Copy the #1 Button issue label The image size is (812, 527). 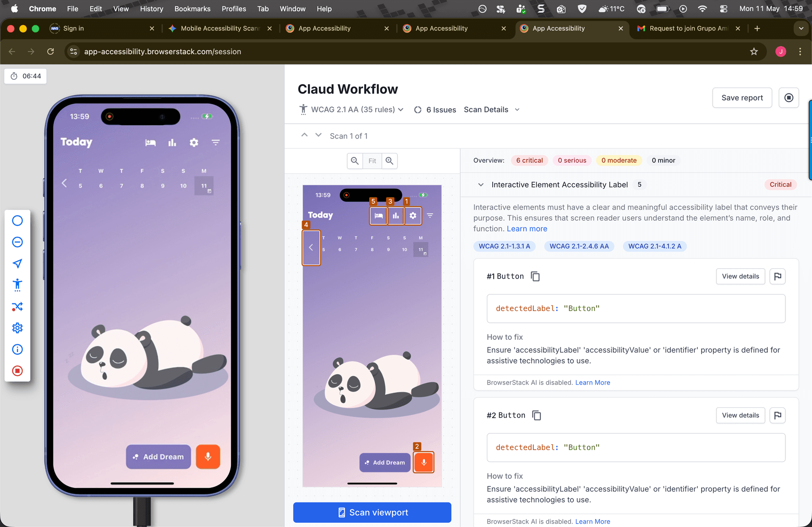pos(535,276)
